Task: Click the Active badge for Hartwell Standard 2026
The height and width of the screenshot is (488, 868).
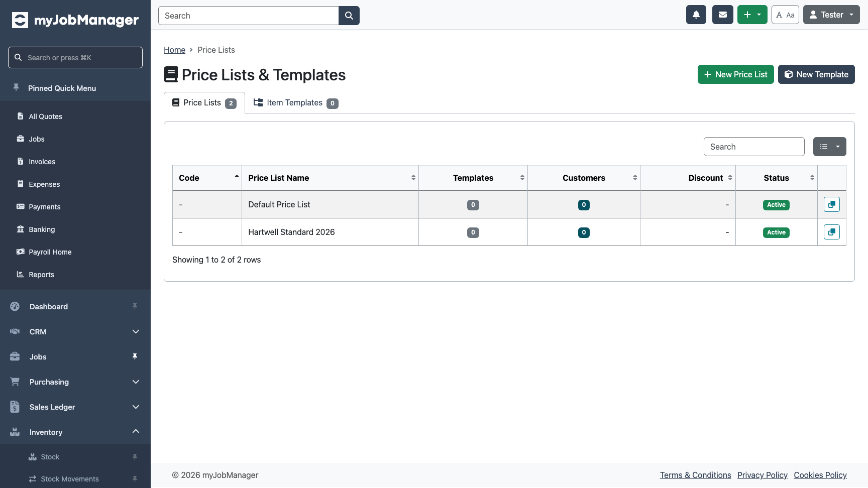Action: pos(776,232)
